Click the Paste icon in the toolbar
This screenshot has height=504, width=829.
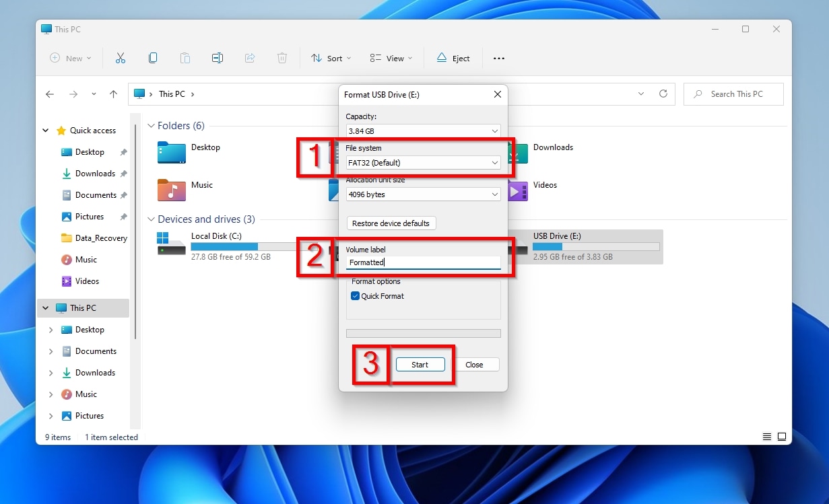click(x=185, y=58)
